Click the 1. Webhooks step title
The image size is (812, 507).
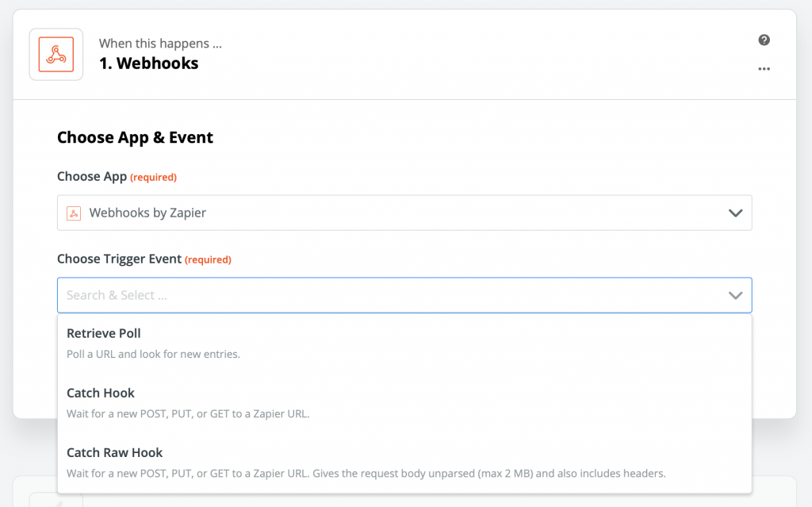click(x=148, y=63)
